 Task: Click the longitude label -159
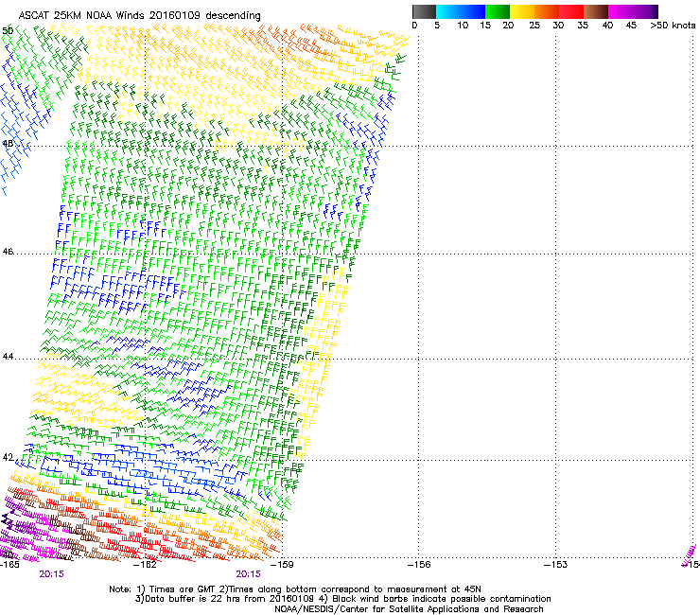click(282, 565)
